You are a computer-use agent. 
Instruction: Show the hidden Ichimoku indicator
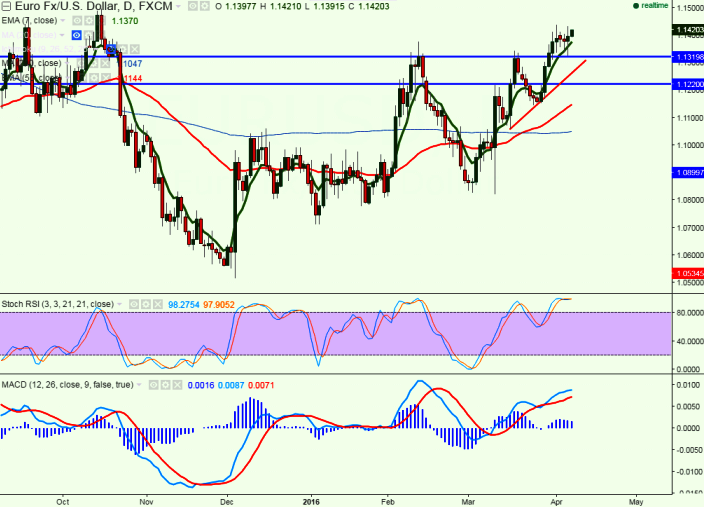111,49
